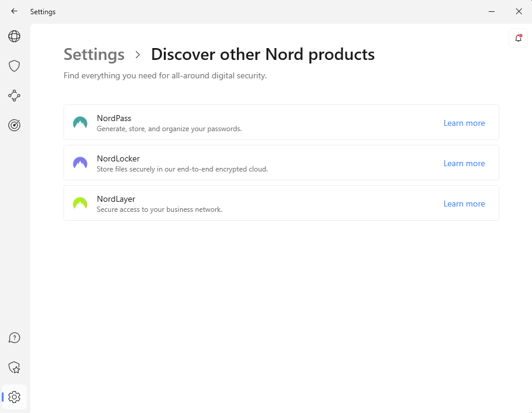Screen dimensions: 532x413
Task: Click the NordLayer business network description
Action: [x=159, y=209]
